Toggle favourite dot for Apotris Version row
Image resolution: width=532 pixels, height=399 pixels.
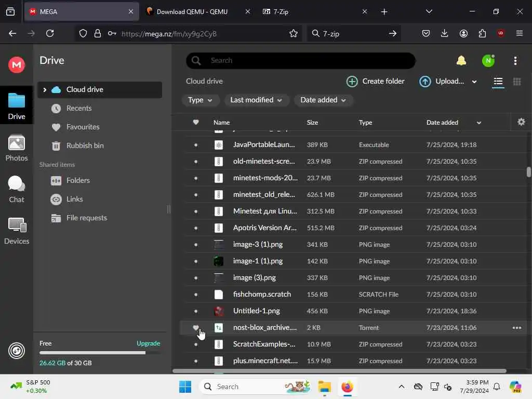[x=196, y=228]
